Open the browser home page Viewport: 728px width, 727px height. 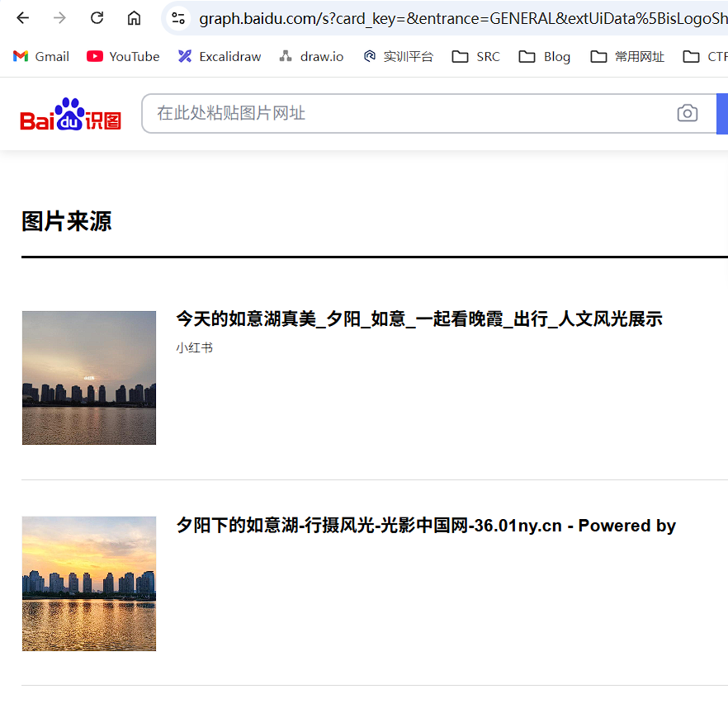[x=134, y=18]
